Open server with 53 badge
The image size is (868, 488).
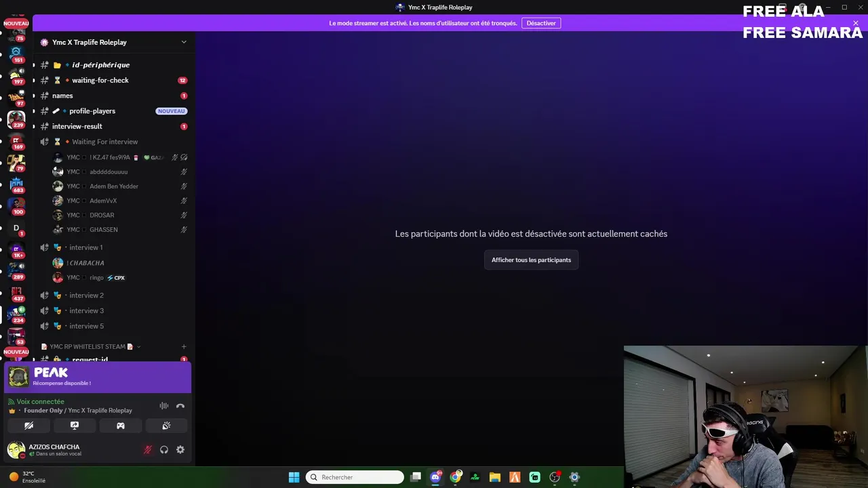tap(16, 336)
